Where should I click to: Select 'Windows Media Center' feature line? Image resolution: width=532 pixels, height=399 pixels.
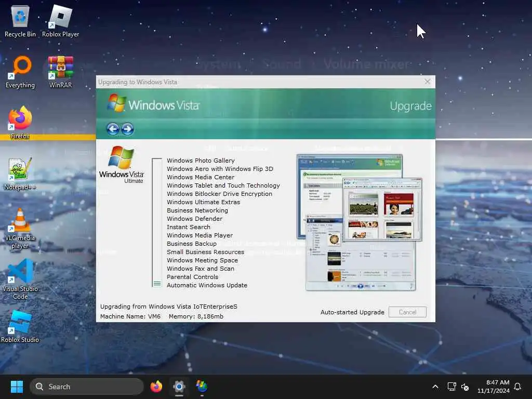(x=200, y=177)
